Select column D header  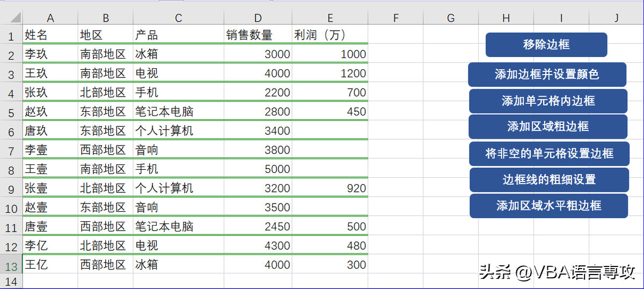tap(258, 18)
